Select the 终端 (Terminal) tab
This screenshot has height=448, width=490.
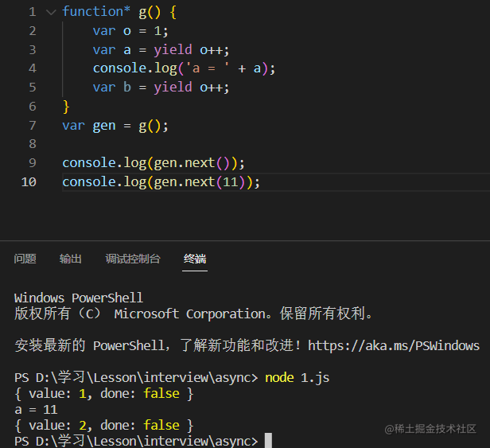(x=195, y=259)
